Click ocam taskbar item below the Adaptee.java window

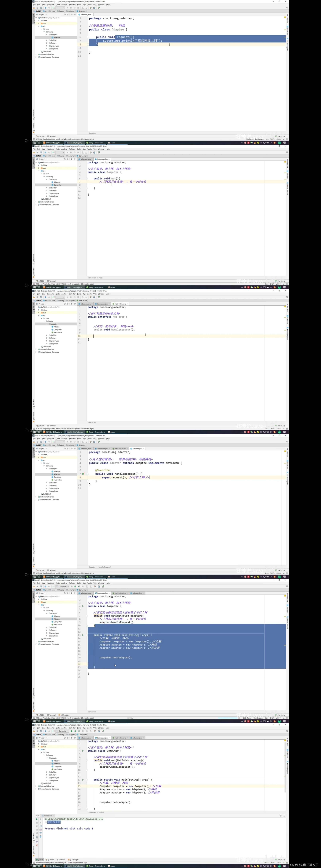111,143
